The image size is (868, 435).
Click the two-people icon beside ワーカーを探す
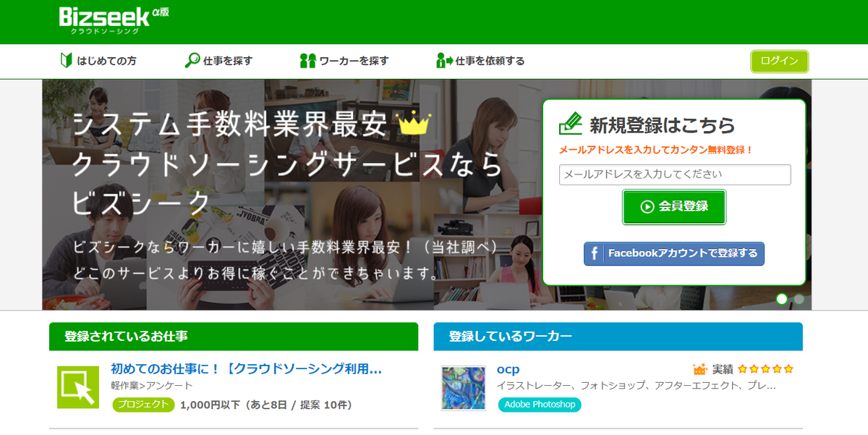(x=308, y=61)
